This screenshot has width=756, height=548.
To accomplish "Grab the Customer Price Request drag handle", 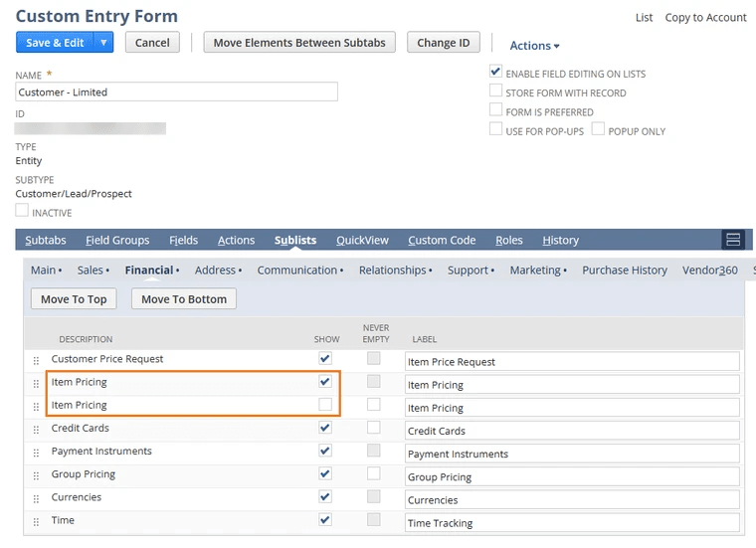I will tap(36, 360).
